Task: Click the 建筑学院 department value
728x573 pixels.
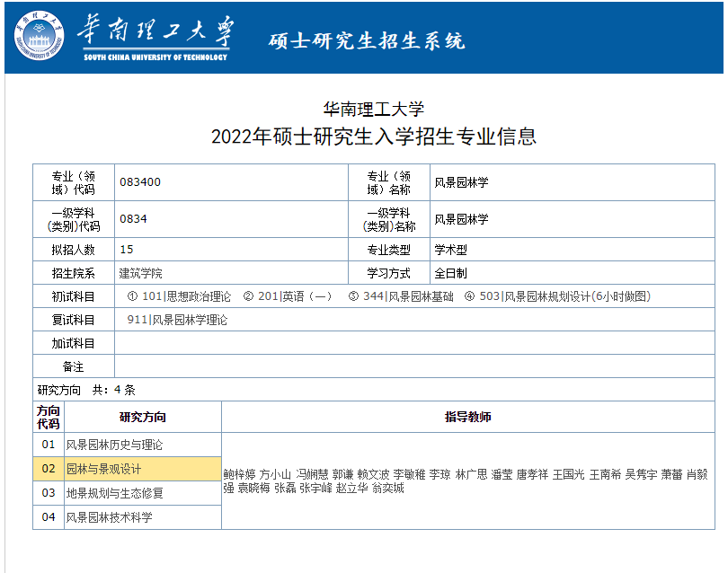Action: coord(141,273)
